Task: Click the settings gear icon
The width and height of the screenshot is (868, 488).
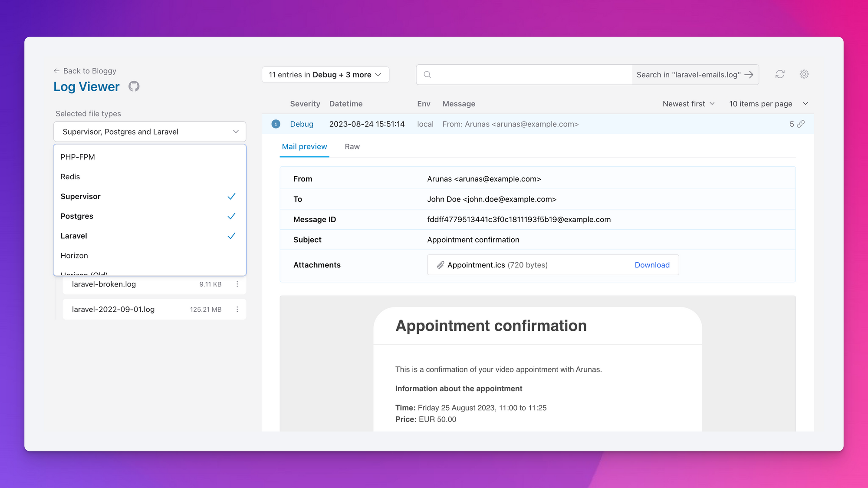Action: (x=804, y=75)
